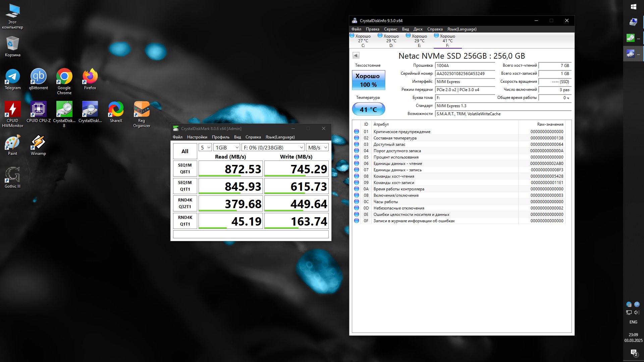
Task: Launch Firefox desktop shortcut
Action: point(90,79)
